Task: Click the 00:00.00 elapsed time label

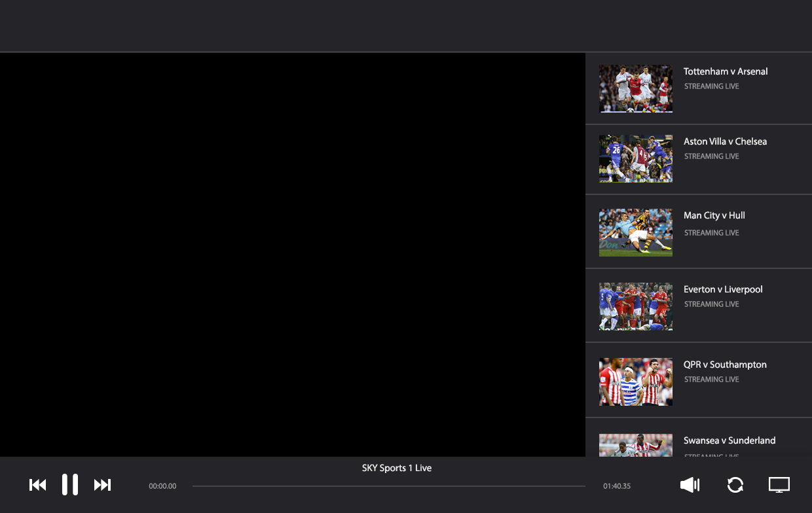Action: (162, 486)
